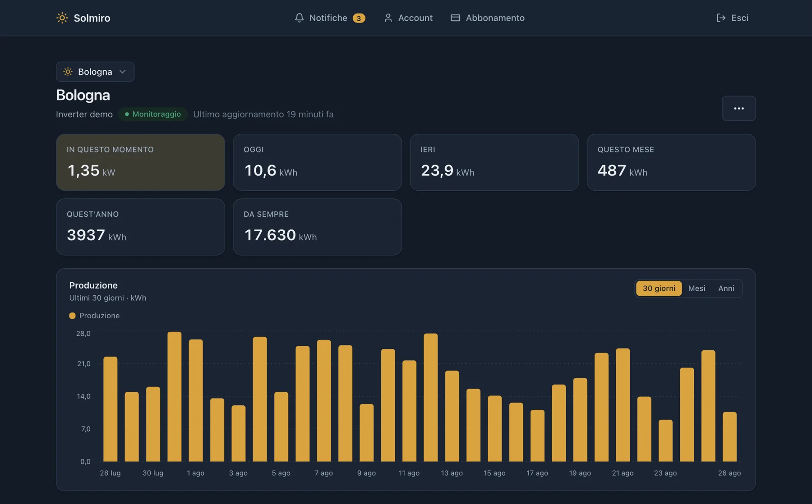Select the Questo mese 487 kWh card
Screen dimensions: 812x504
[x=671, y=162]
